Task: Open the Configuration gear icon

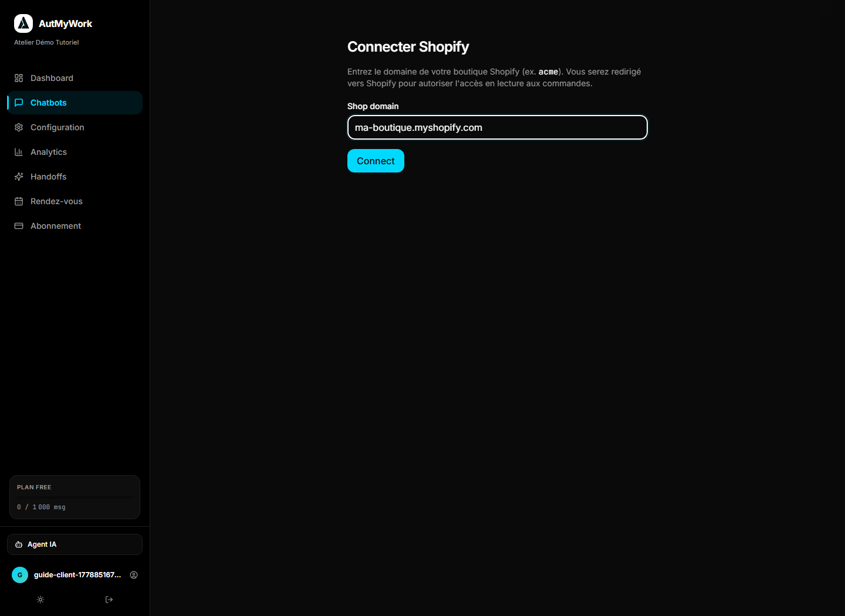Action: [x=19, y=127]
